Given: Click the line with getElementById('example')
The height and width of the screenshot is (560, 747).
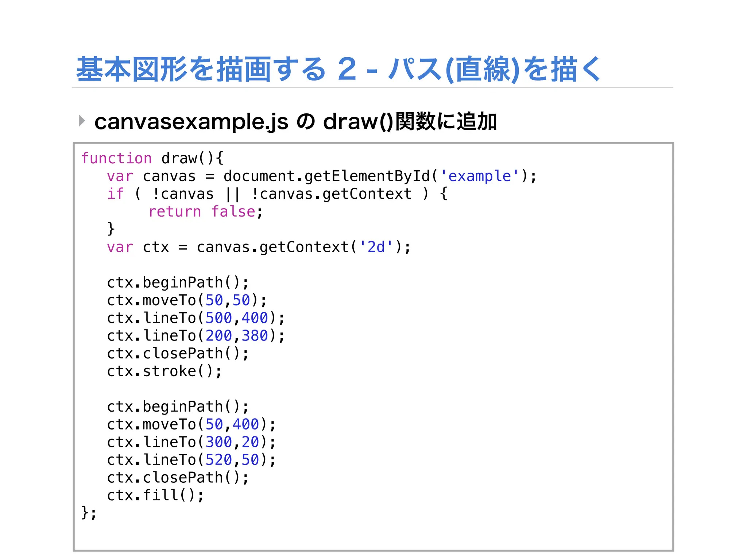Looking at the screenshot, I should coord(322,176).
